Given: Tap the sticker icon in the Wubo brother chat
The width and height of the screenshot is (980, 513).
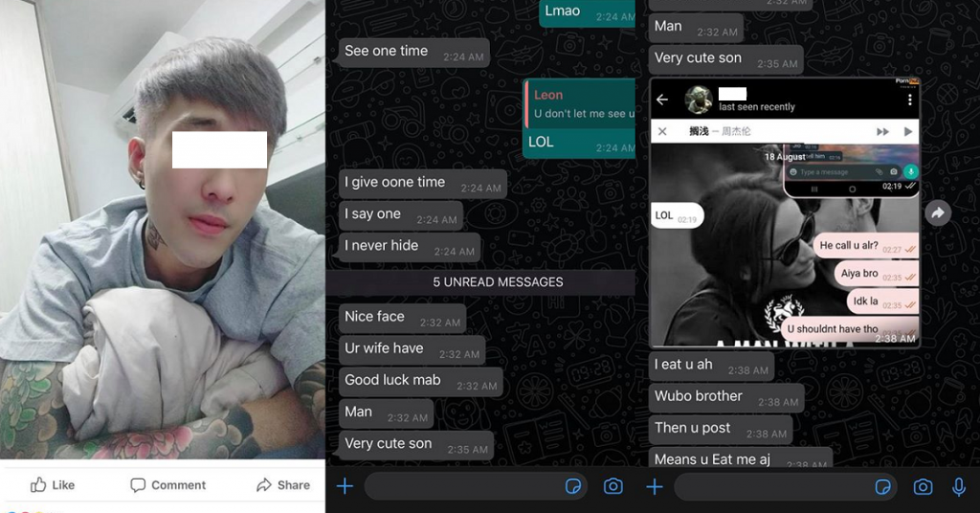Looking at the screenshot, I should (x=882, y=486).
